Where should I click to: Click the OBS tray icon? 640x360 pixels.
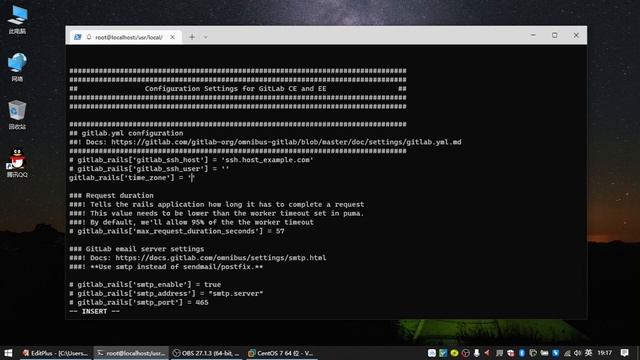(465, 353)
